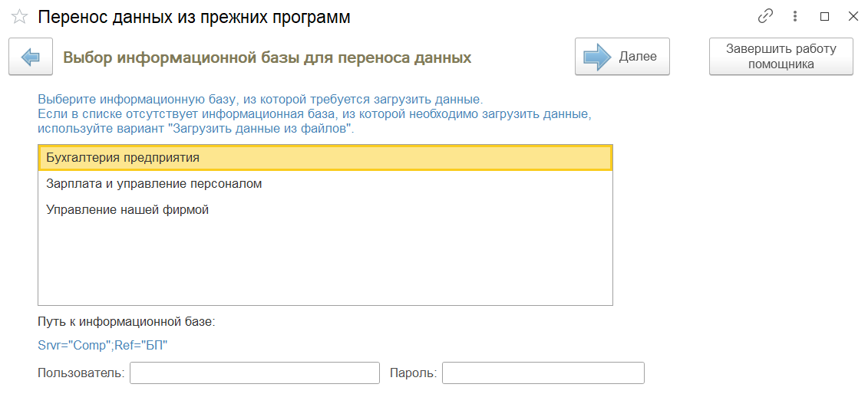
Task: Click the Перенос данных из прежних программ title
Action: (x=194, y=17)
